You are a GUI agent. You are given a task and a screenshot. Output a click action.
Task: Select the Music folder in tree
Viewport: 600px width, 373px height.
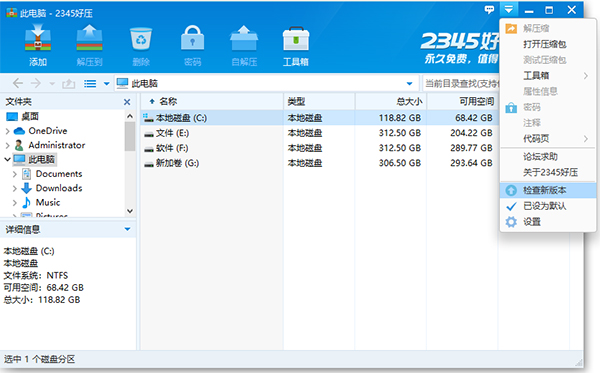[x=41, y=202]
